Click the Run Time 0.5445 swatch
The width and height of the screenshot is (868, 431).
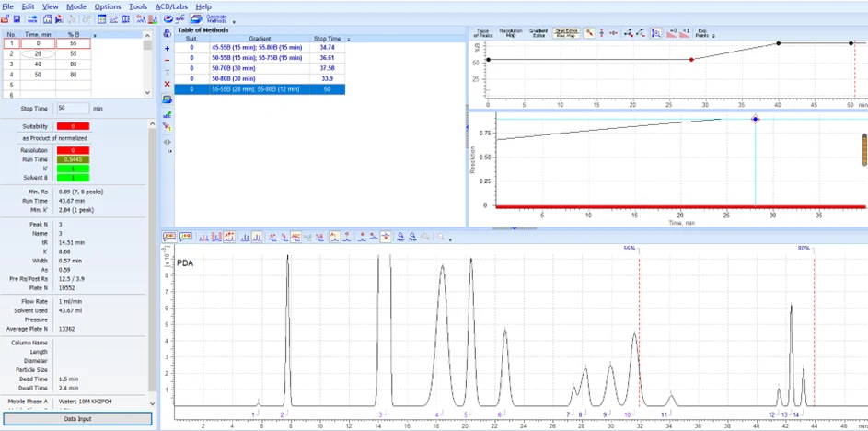[x=73, y=159]
